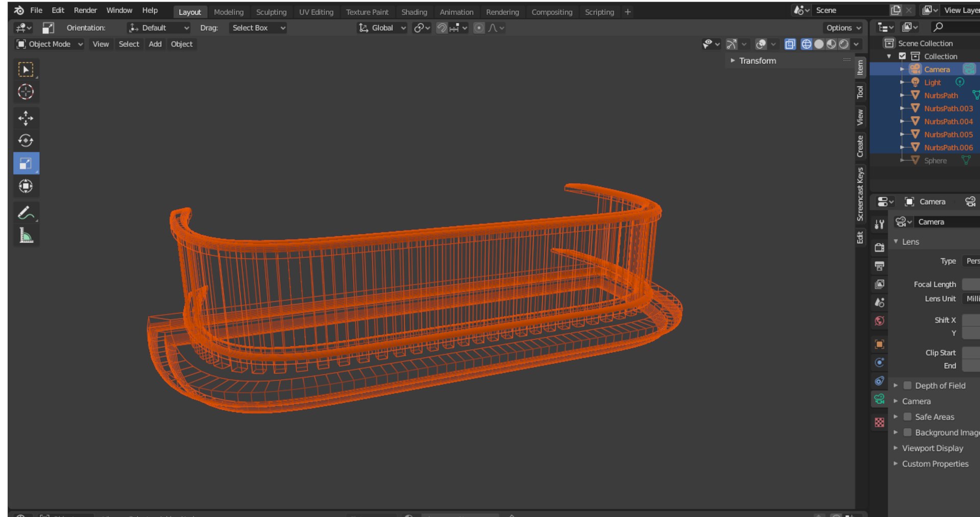Select the Select Box tool
Image resolution: width=980 pixels, height=517 pixels.
[x=26, y=69]
